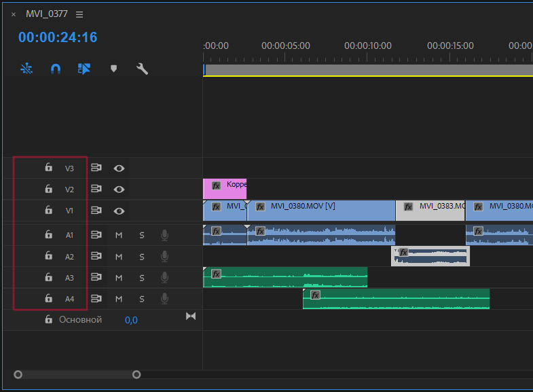This screenshot has height=392, width=533.
Task: Select the MVI_0377 sequence tab
Action: point(47,14)
